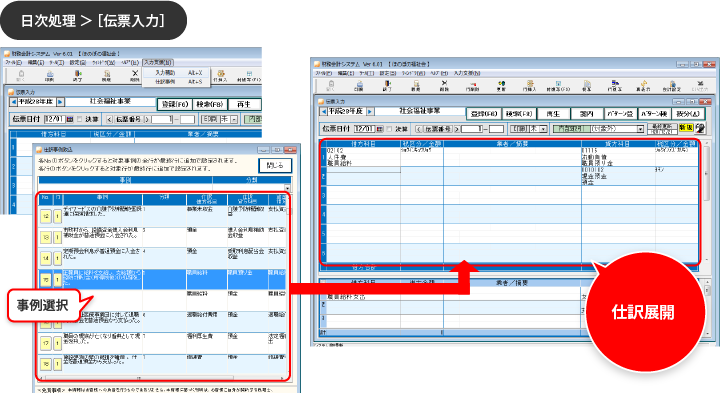
Task: Open the 入力支援 menu in left window
Action: click(158, 62)
